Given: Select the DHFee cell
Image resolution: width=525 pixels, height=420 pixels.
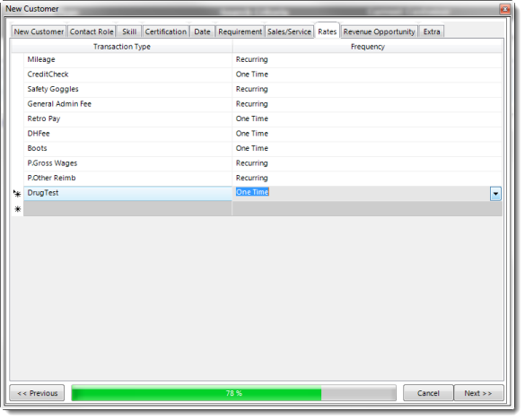Looking at the screenshot, I should click(x=128, y=134).
